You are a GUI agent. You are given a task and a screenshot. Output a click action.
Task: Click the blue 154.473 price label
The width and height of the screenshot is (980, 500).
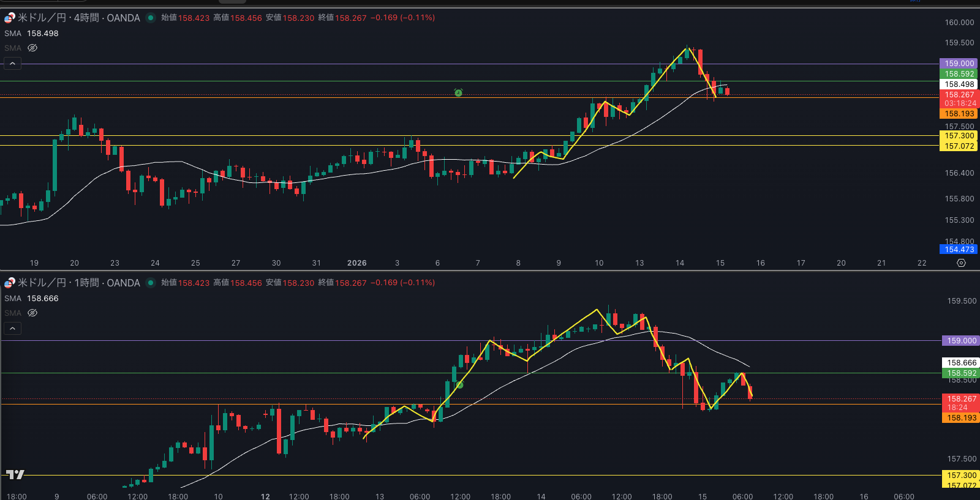[x=959, y=249]
